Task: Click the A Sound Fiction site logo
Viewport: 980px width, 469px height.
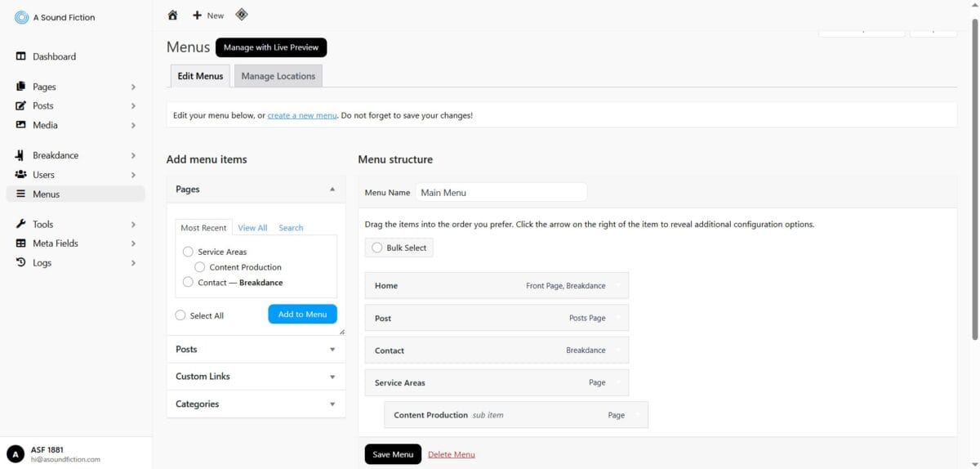Action: tap(21, 17)
